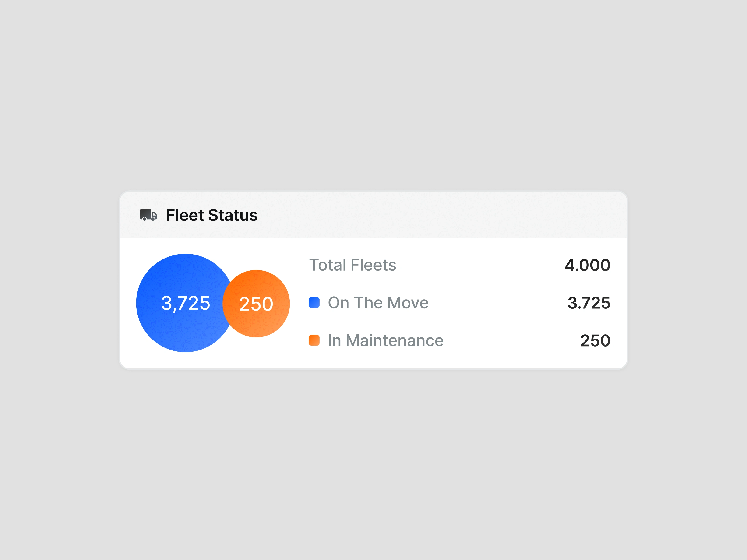Click the 3,725 number inside the blue circle
The width and height of the screenshot is (747, 560).
coord(185,303)
